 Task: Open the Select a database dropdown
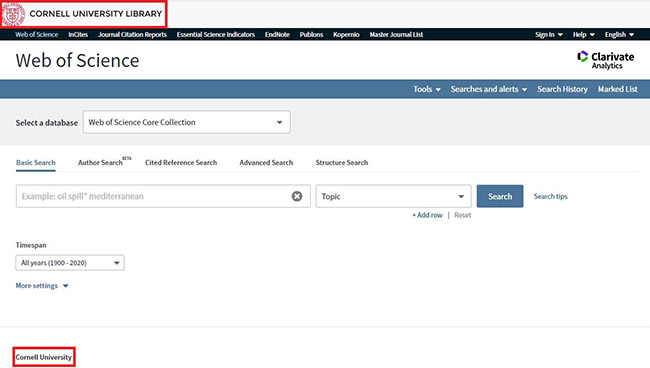pyautogui.click(x=187, y=122)
